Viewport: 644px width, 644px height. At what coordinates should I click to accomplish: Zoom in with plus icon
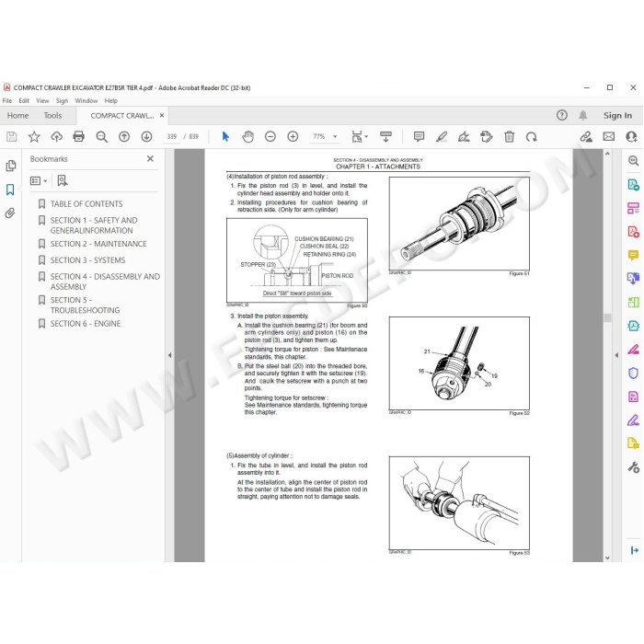[x=293, y=136]
